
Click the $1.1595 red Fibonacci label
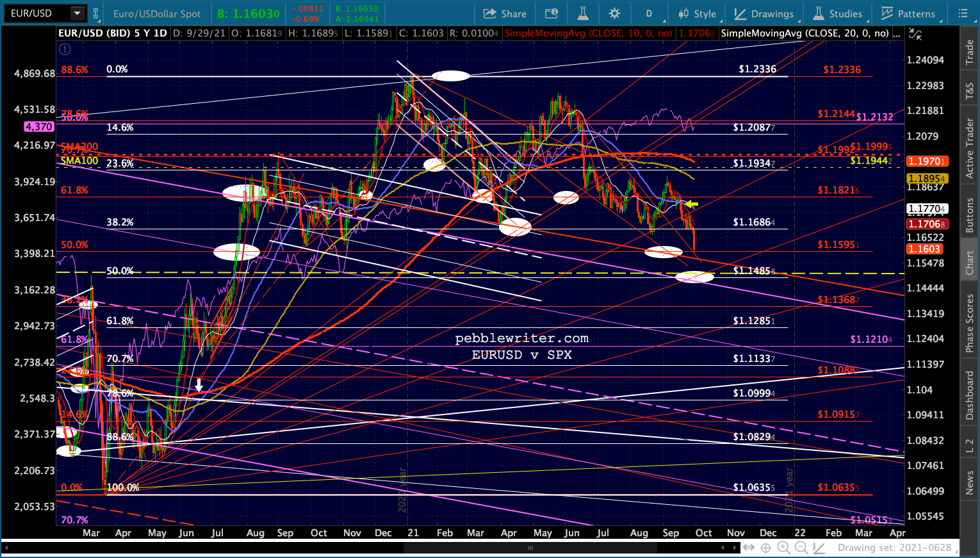tap(838, 245)
